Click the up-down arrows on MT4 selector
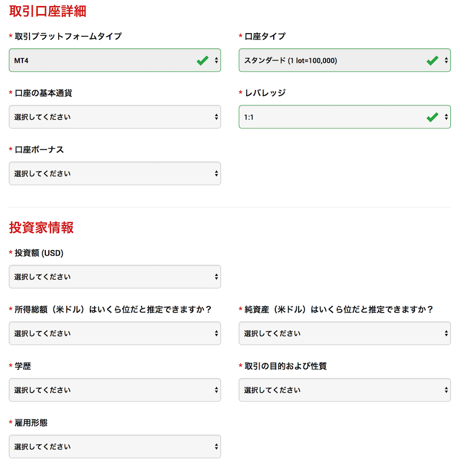The height and width of the screenshot is (476, 458). tap(216, 60)
